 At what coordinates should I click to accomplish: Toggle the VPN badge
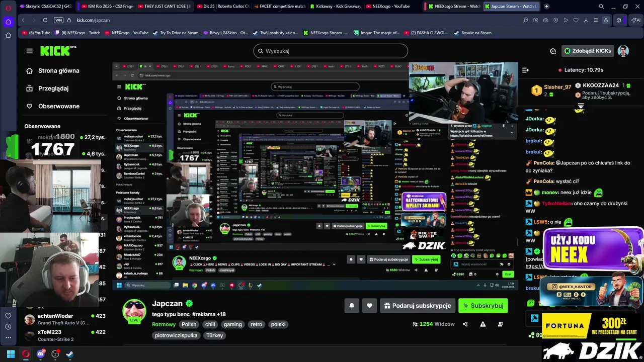coord(58,20)
